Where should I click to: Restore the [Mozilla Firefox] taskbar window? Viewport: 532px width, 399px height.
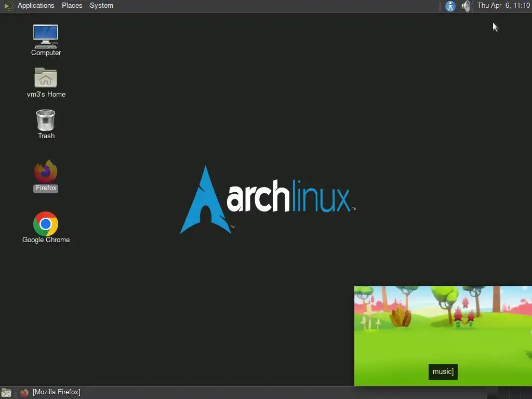tap(50, 392)
